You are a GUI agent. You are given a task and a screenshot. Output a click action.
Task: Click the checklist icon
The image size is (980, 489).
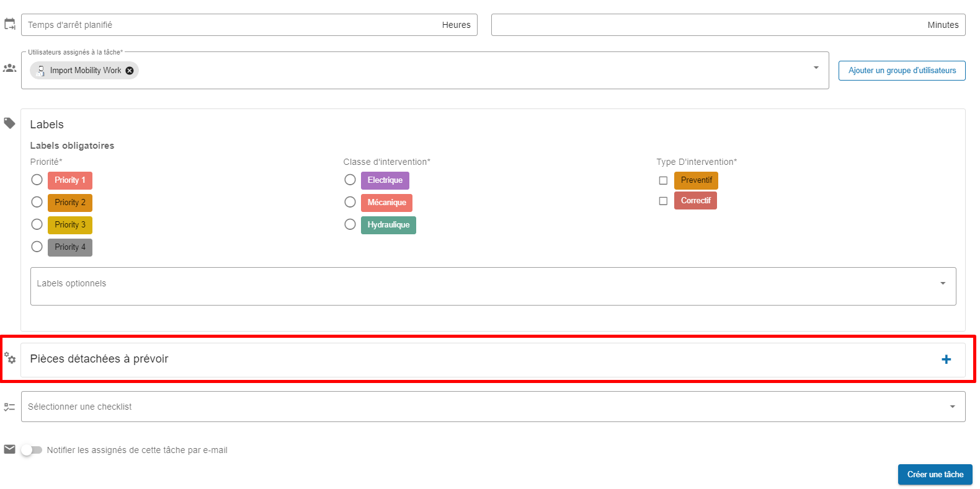coord(10,407)
